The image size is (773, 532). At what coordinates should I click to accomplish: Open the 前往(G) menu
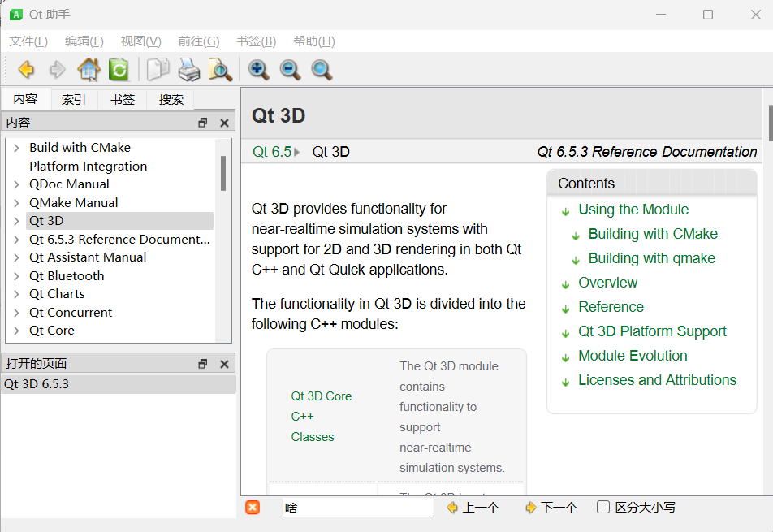[199, 41]
